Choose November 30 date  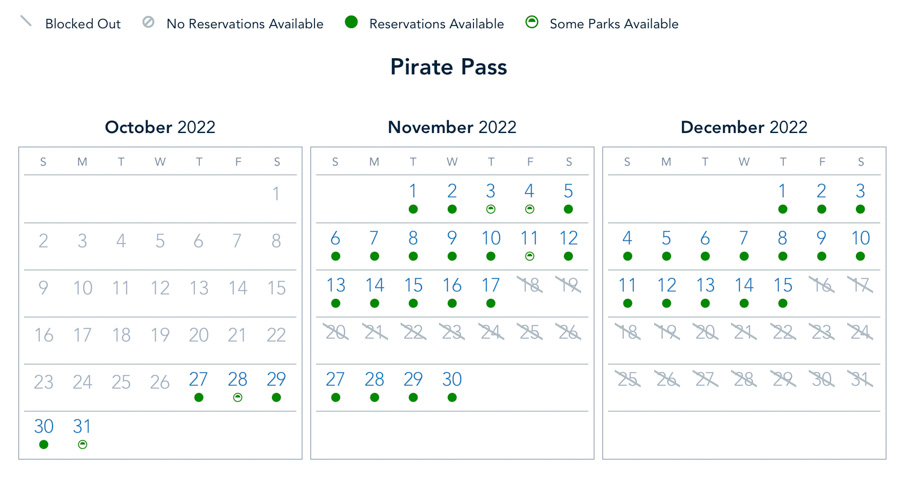452,380
